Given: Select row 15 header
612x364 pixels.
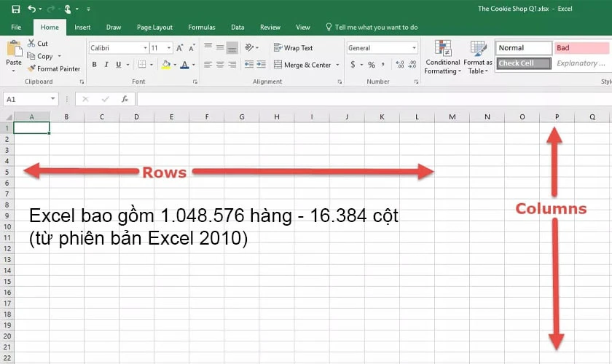Looking at the screenshot, I should [7, 281].
